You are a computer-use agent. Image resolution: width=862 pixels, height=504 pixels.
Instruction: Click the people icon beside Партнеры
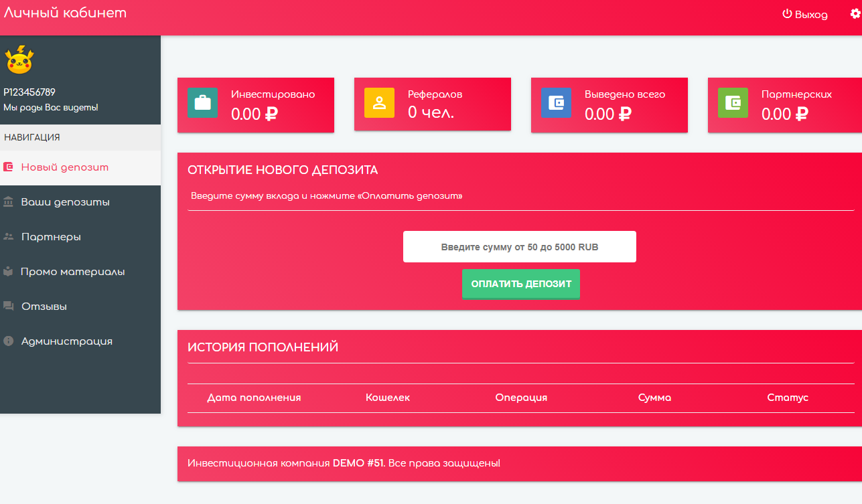tap(8, 237)
